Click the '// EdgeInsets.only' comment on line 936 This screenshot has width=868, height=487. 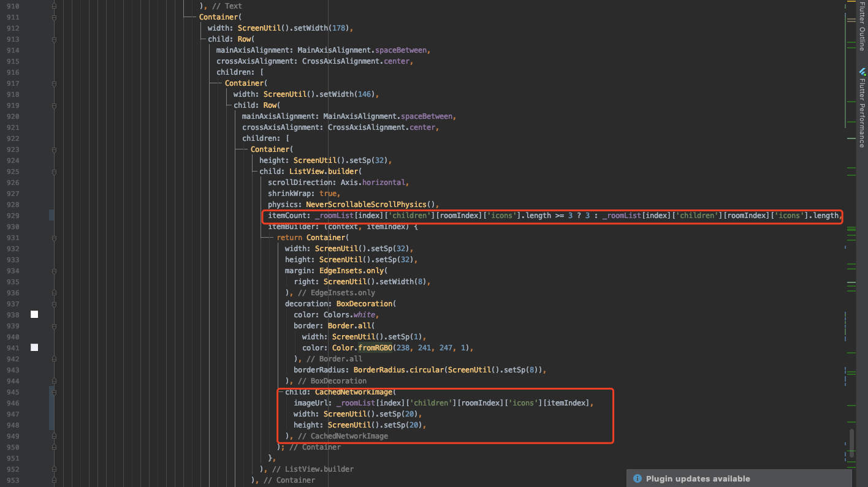click(x=337, y=293)
